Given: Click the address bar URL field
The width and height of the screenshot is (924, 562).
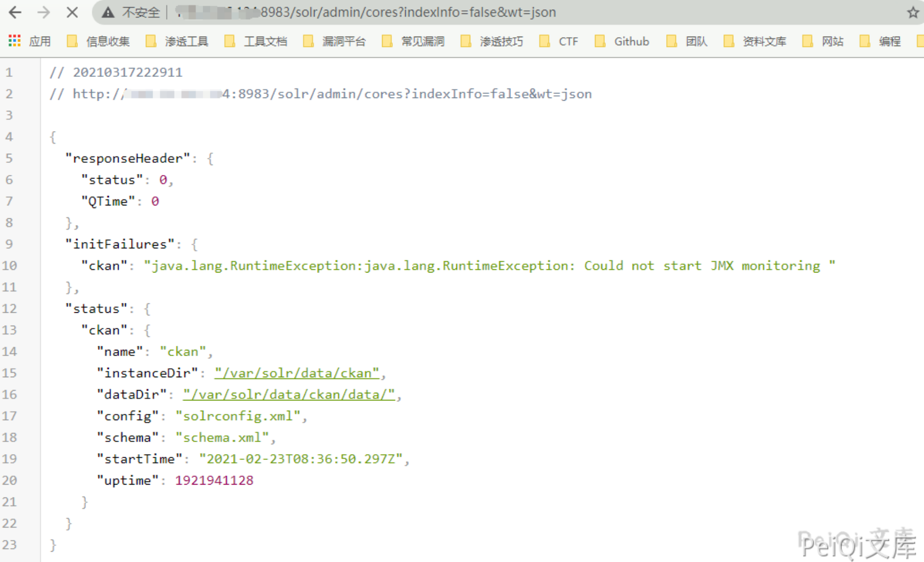Looking at the screenshot, I should (x=407, y=12).
